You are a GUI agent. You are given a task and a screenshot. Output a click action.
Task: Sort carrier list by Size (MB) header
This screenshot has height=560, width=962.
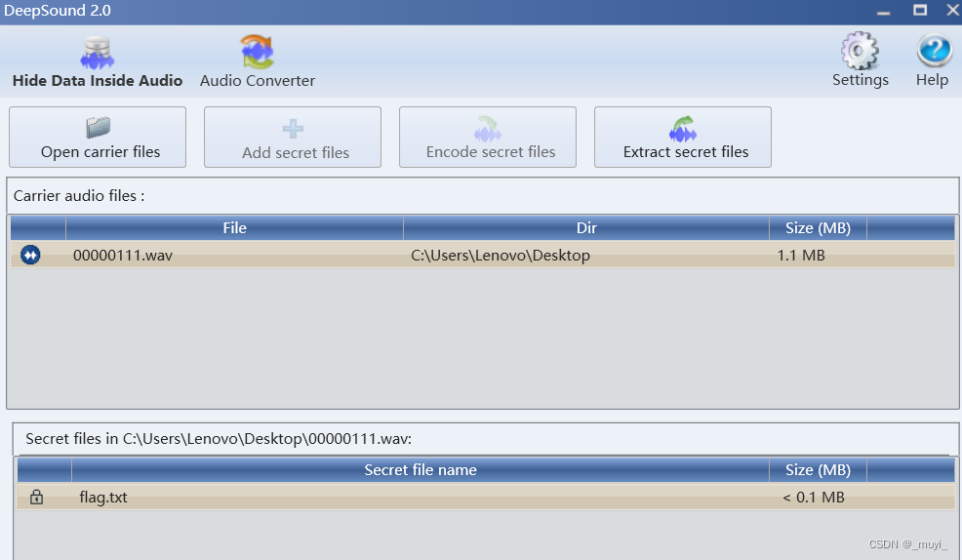(818, 228)
